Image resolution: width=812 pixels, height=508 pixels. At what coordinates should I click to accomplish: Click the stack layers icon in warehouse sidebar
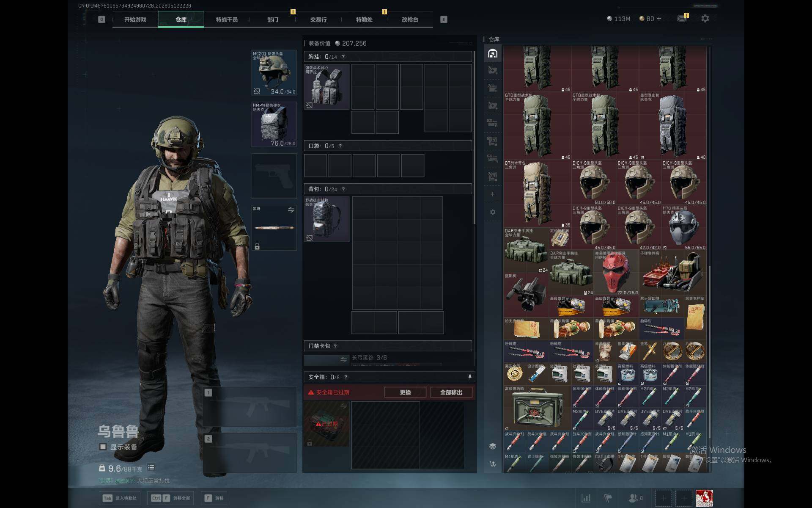[x=493, y=446]
